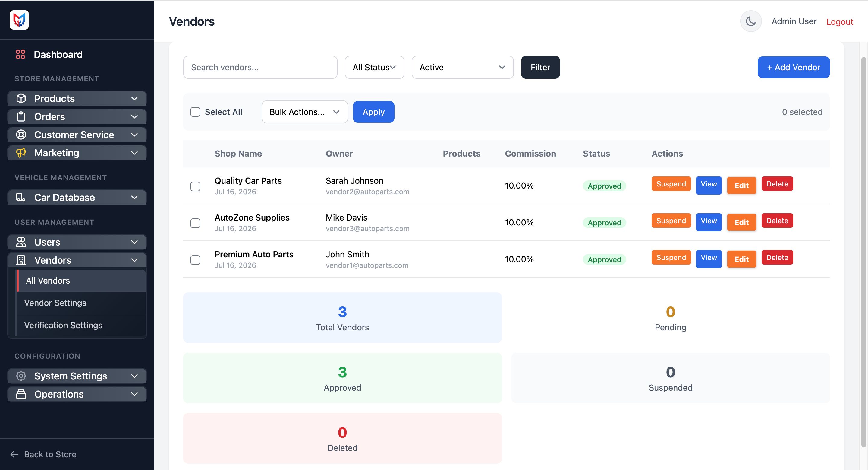Open Dashboard via its grid icon
The width and height of the screenshot is (868, 470).
[20, 54]
